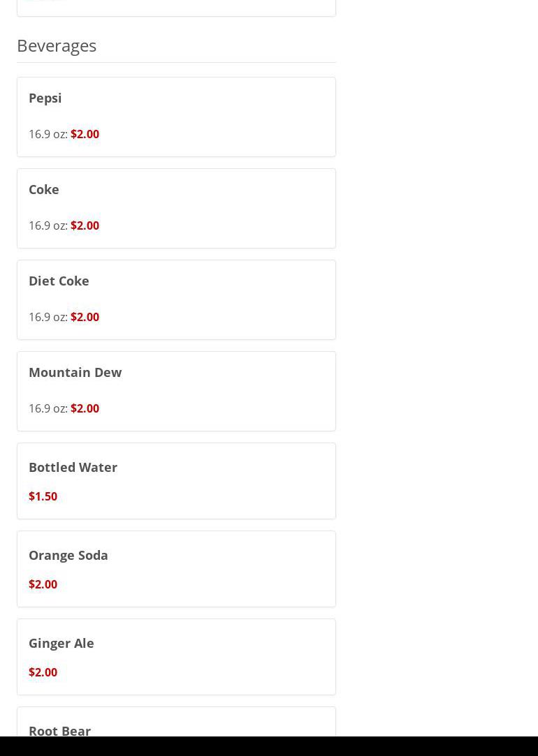Click the Diet Coke $2.00 price
Image resolution: width=538 pixels, height=756 pixels.
(85, 317)
